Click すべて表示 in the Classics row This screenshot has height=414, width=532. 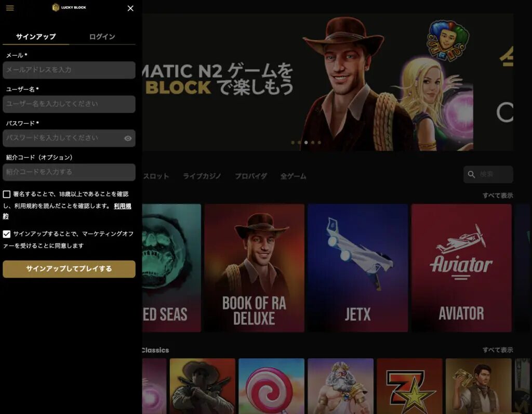pos(498,350)
